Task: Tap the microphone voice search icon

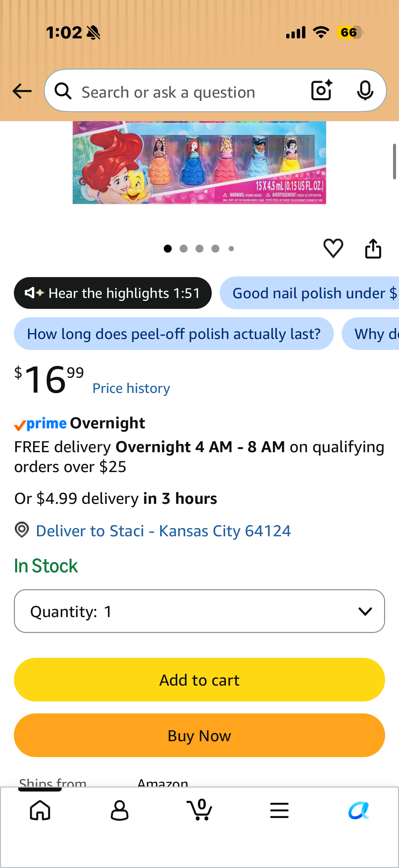Action: click(365, 90)
